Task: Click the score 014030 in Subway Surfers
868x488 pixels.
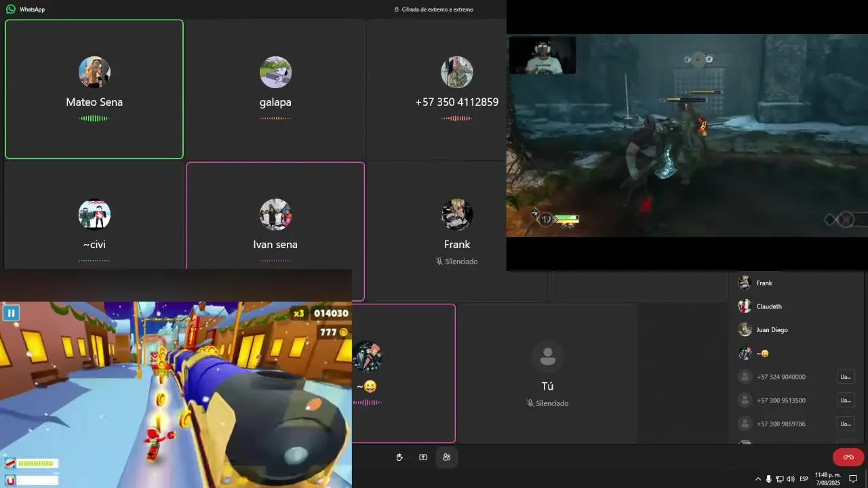Action: (x=331, y=313)
